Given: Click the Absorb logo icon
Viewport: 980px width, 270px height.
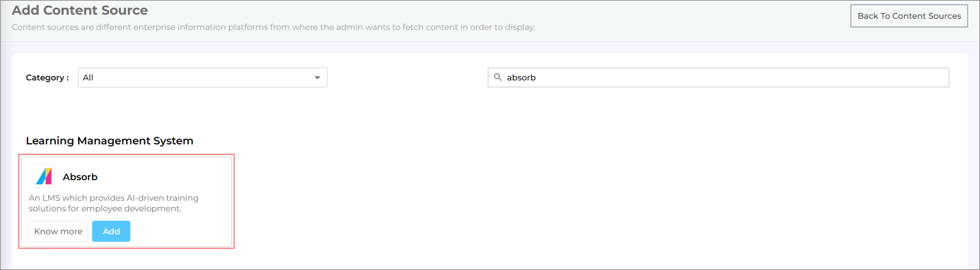Looking at the screenshot, I should [43, 176].
